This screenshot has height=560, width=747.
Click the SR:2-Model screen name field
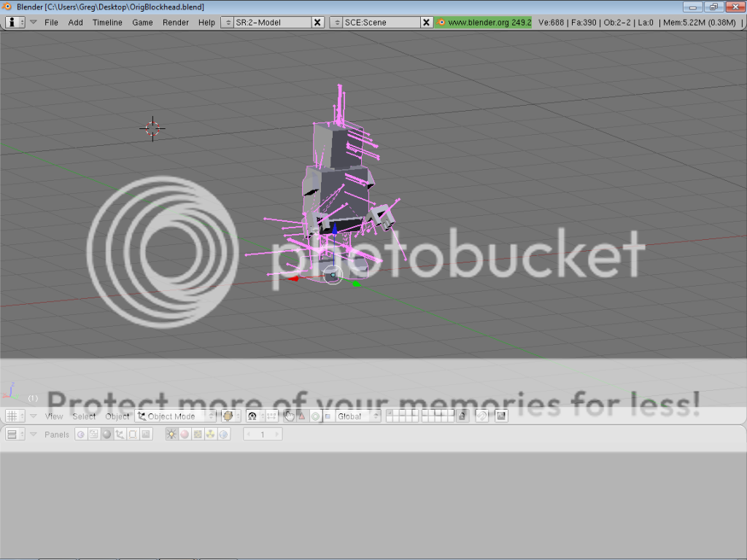tap(273, 23)
